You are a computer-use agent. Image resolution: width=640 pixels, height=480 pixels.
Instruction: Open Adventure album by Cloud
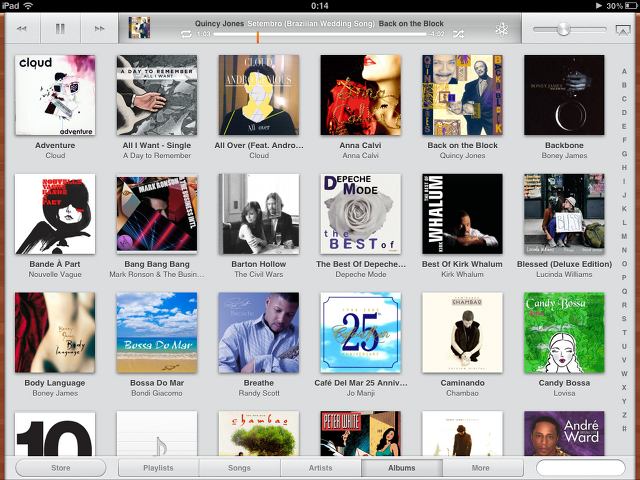[55, 95]
